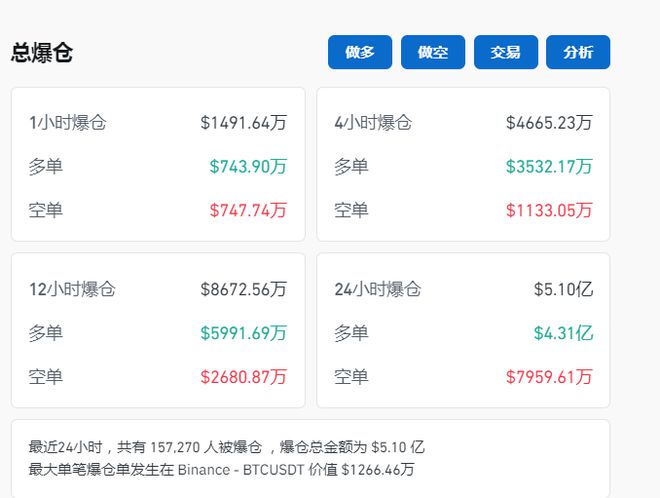Screen dimensions: 660x498
Task: Click the 12-hour total $8672.56万
Action: 243,290
